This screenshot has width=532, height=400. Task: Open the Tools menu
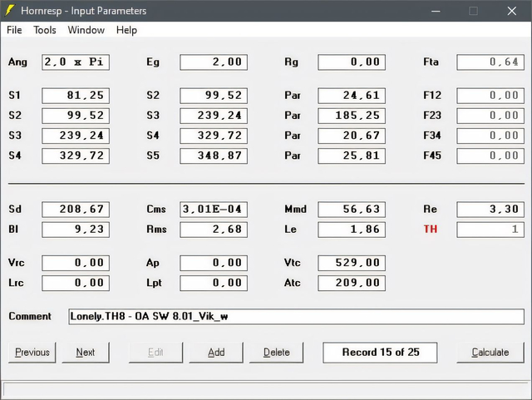45,30
